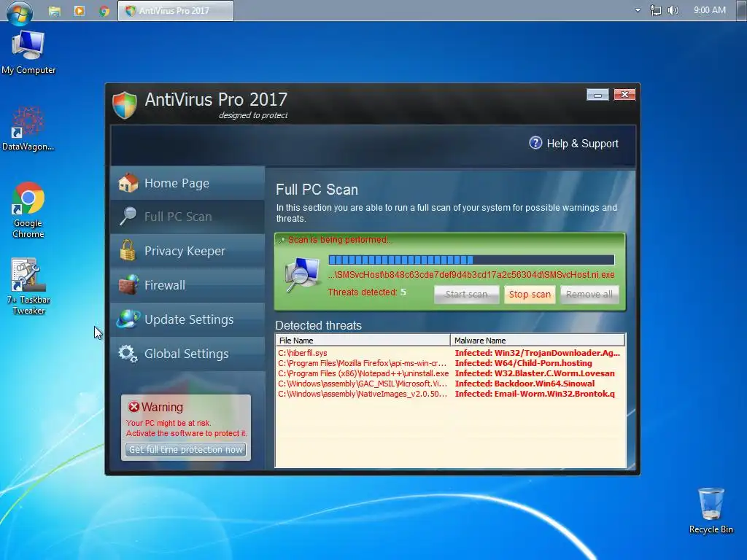Click the scanned SMSvcHost.ni.exe path
Screen dimensions: 747x560
pos(471,275)
